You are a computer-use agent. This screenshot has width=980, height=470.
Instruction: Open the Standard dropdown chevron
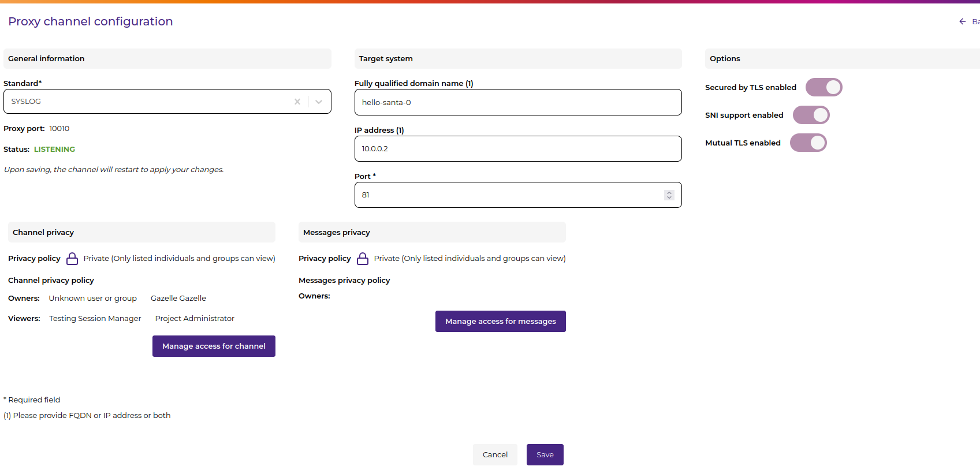[x=319, y=102]
